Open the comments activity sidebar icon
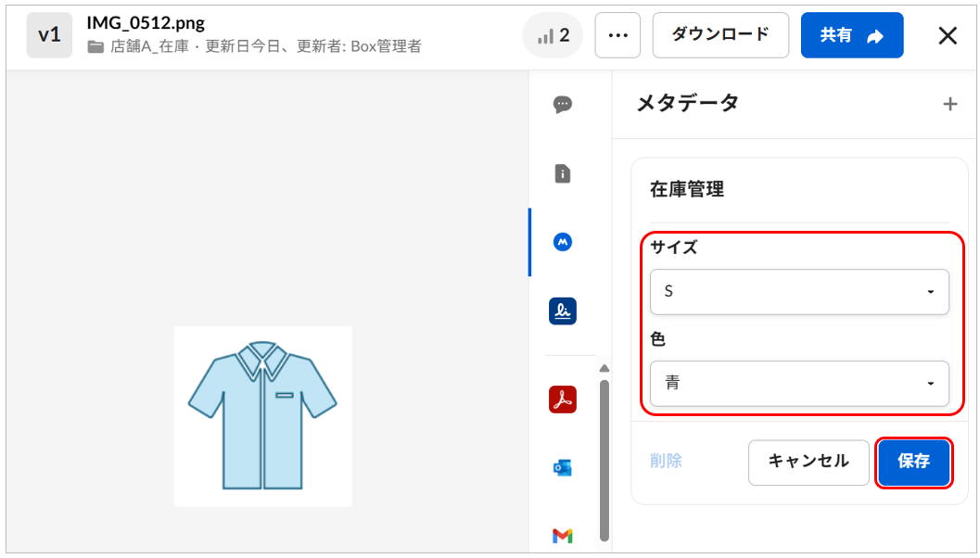Viewport: 980px width, 558px height. (562, 105)
